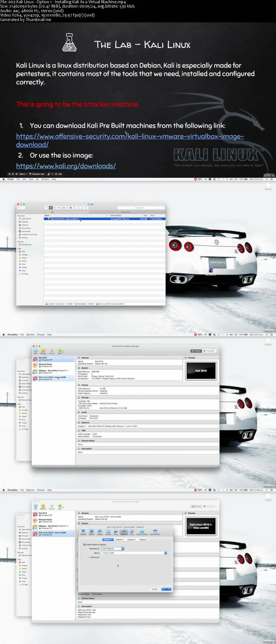
Task: Switch to the Screenshots tab in Finder
Action: (x=125, y=212)
